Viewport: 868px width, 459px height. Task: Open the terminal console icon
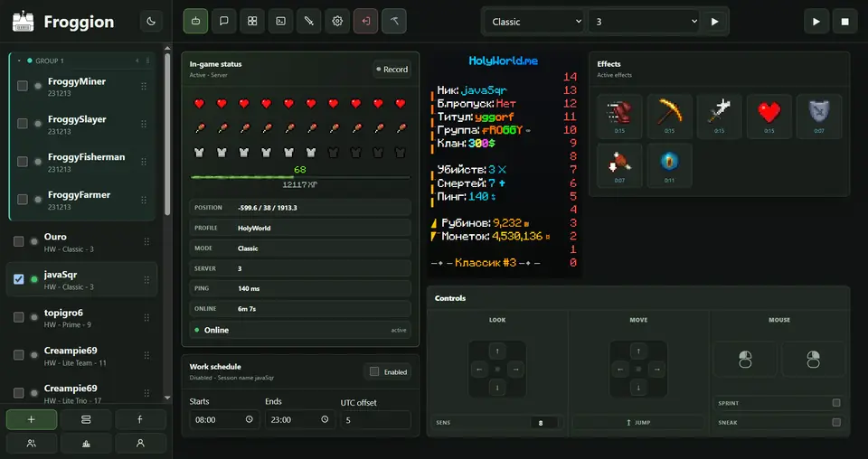coord(280,22)
